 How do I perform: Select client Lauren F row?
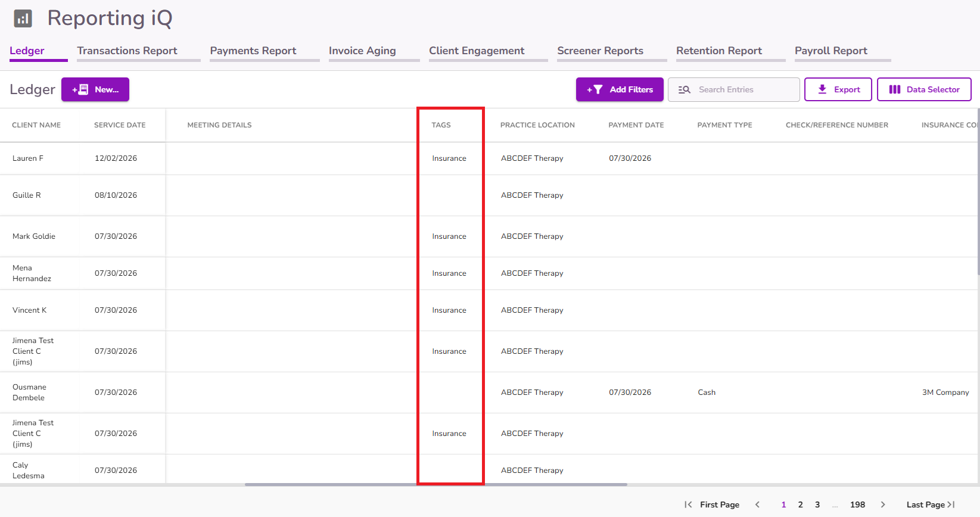pyautogui.click(x=28, y=158)
